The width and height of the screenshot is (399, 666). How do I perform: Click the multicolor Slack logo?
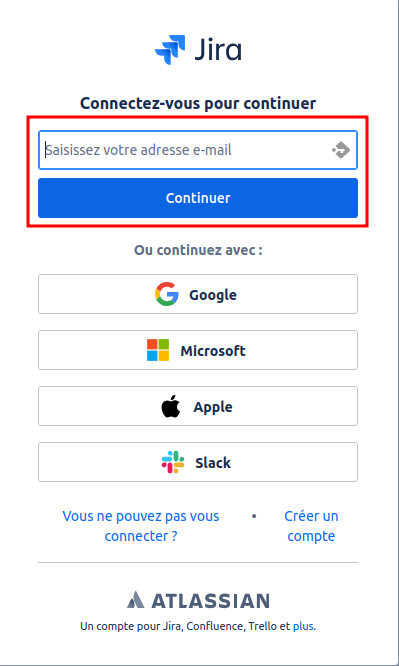coord(173,462)
